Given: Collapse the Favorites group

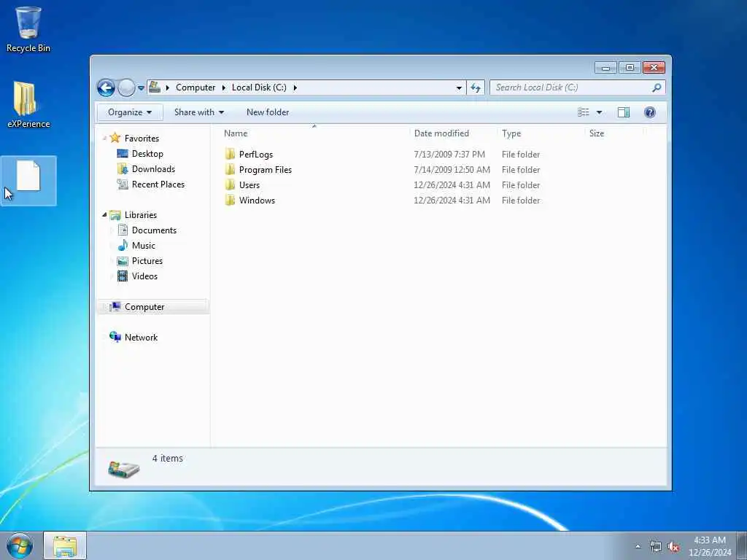Looking at the screenshot, I should (104, 138).
